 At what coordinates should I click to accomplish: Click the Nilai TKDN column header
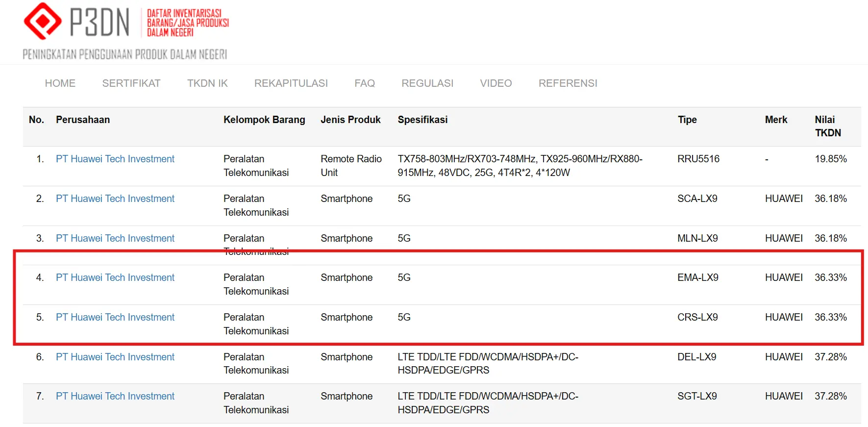click(828, 126)
